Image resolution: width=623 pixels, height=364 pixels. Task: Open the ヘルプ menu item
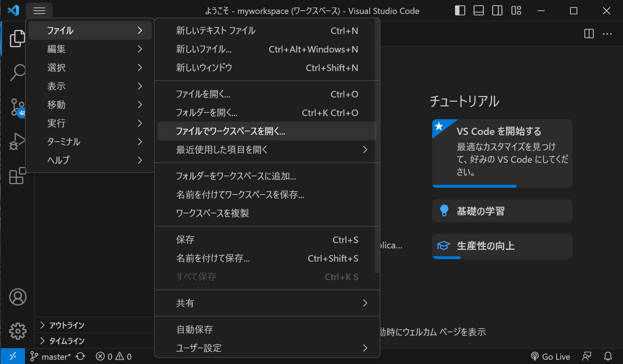tap(90, 160)
